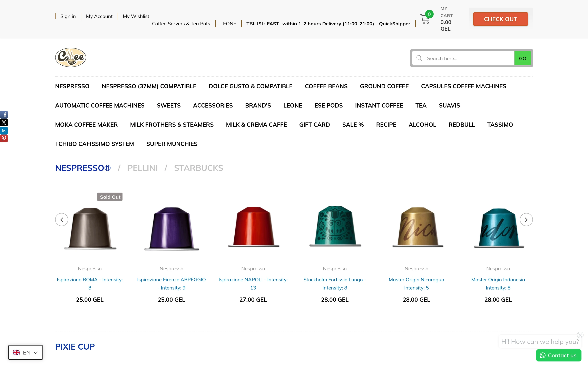Open NESPRESSO (37MM) COMPATIBLE menu
The height and width of the screenshot is (368, 588).
[x=149, y=86]
